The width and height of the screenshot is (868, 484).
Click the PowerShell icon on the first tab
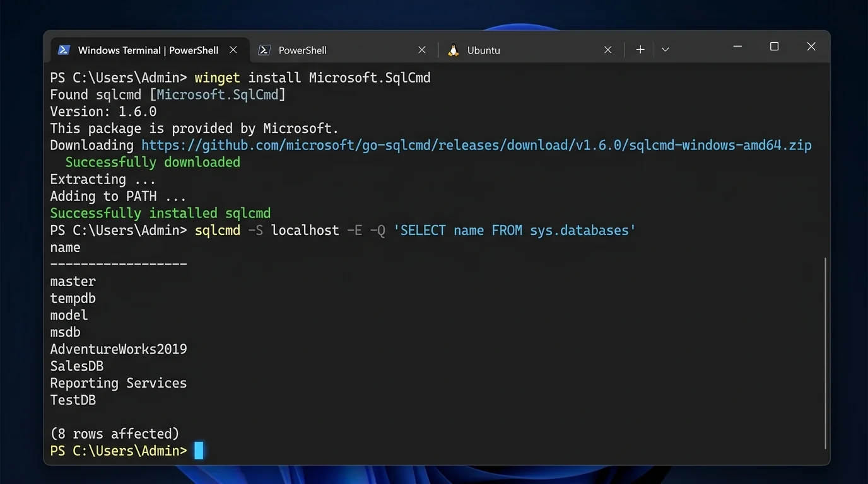[64, 50]
